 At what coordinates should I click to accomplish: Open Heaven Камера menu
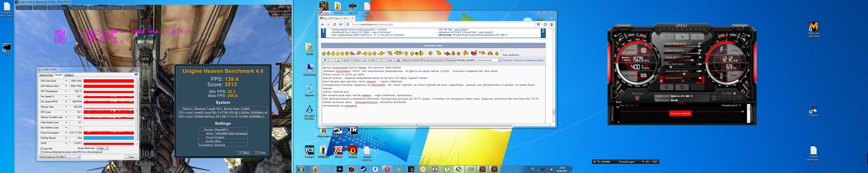pyautogui.click(x=40, y=7)
